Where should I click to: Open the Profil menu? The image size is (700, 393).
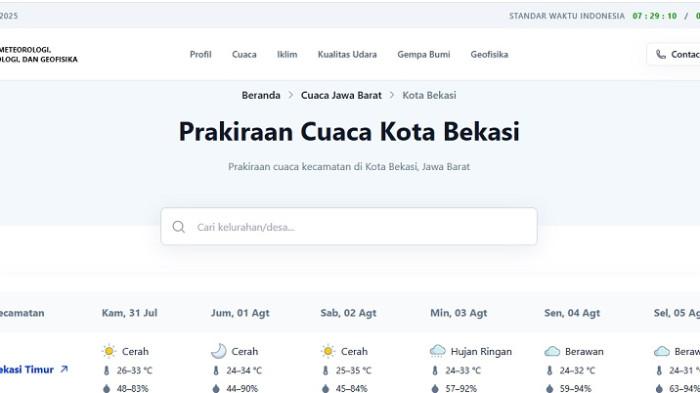pyautogui.click(x=200, y=54)
